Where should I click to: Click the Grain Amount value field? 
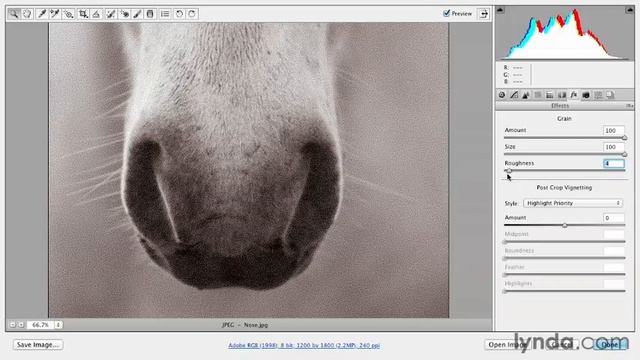click(613, 131)
